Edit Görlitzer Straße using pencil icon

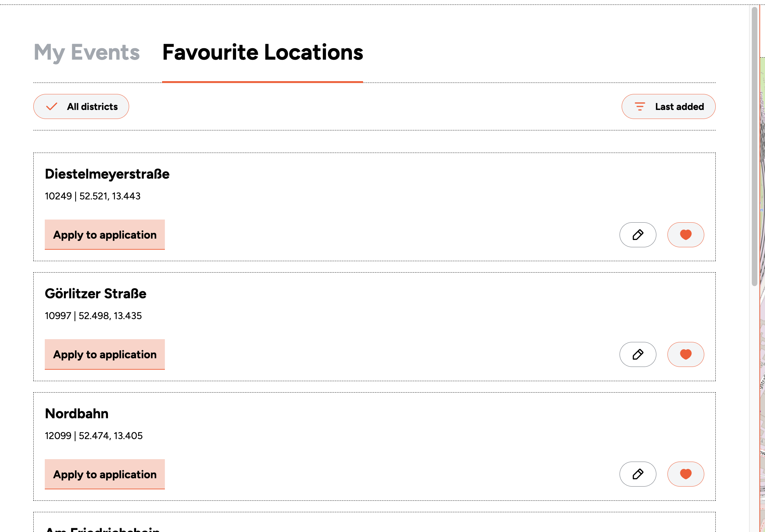click(x=638, y=354)
